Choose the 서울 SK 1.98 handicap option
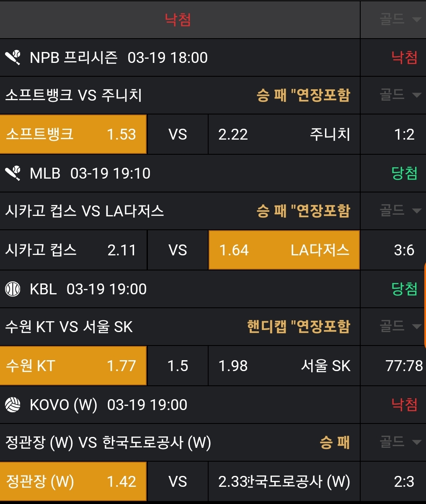The height and width of the screenshot is (504, 426). (x=284, y=366)
